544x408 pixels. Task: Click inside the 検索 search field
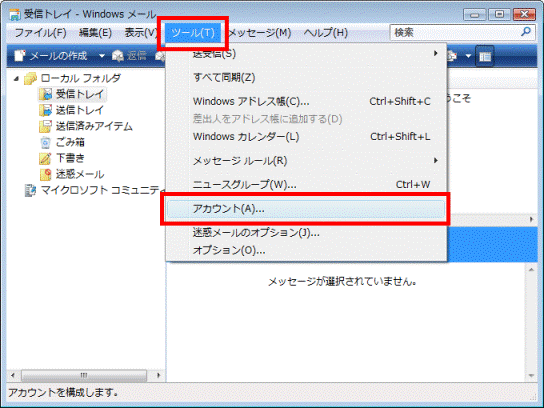click(456, 32)
